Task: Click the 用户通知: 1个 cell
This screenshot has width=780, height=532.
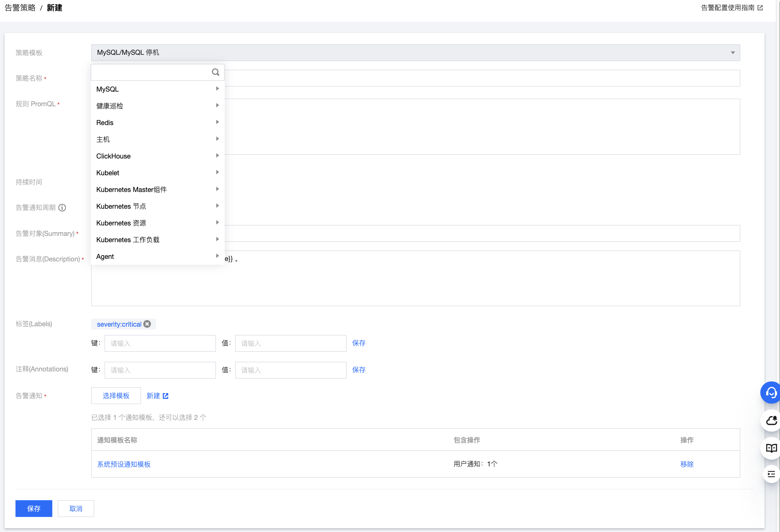Action: (x=475, y=464)
